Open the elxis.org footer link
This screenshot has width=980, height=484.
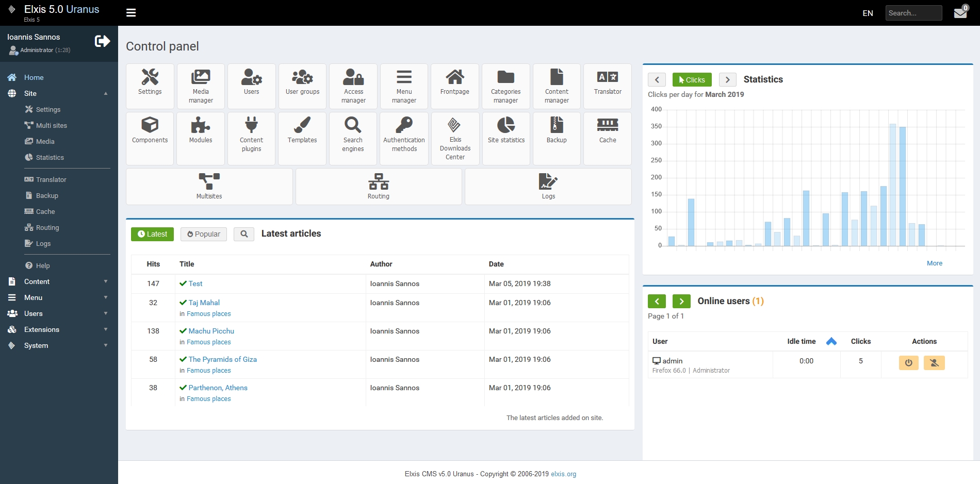563,474
